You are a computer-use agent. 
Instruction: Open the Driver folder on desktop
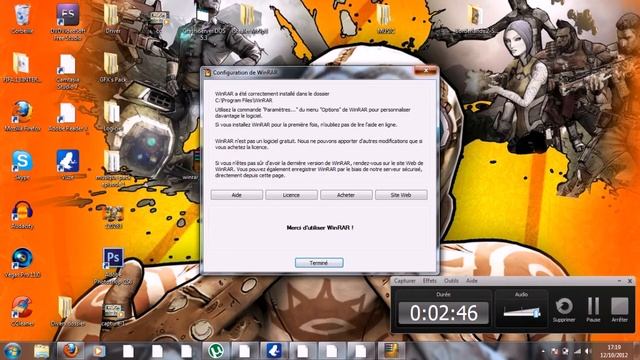(x=112, y=19)
